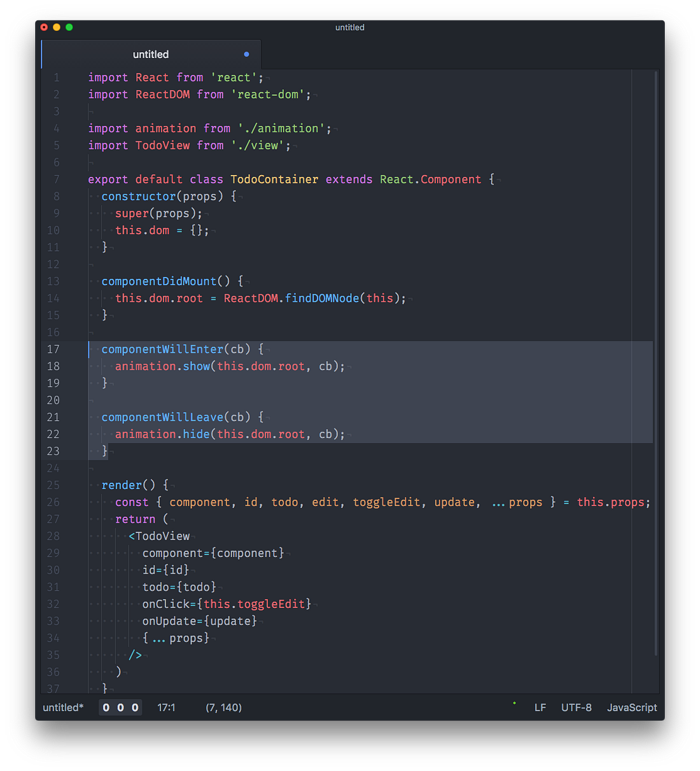Click the first zero diagnostics counter in status bar
This screenshot has width=700, height=771.
click(x=106, y=707)
